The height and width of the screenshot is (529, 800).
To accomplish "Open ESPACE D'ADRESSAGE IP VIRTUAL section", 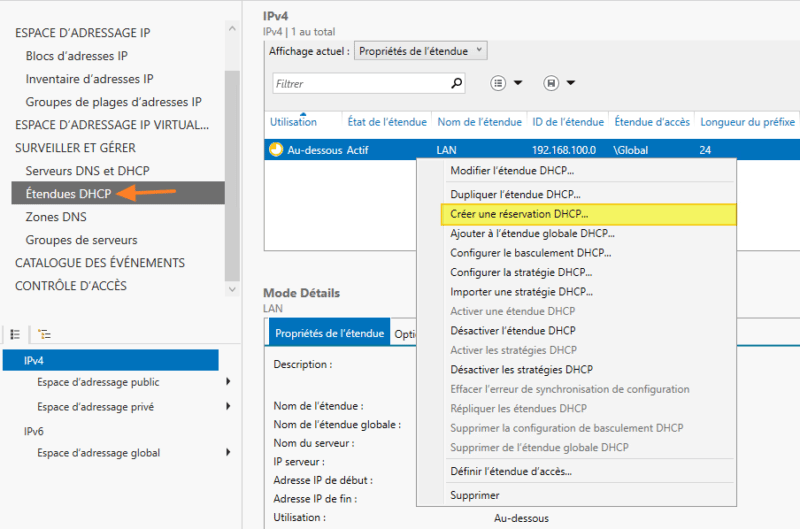I will [112, 124].
